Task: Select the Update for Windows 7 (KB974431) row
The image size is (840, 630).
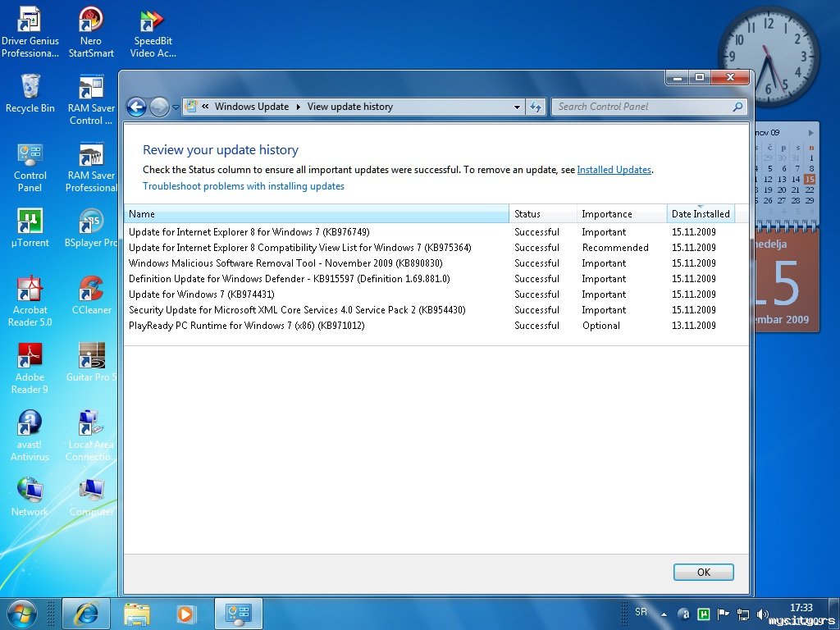Action: [202, 294]
